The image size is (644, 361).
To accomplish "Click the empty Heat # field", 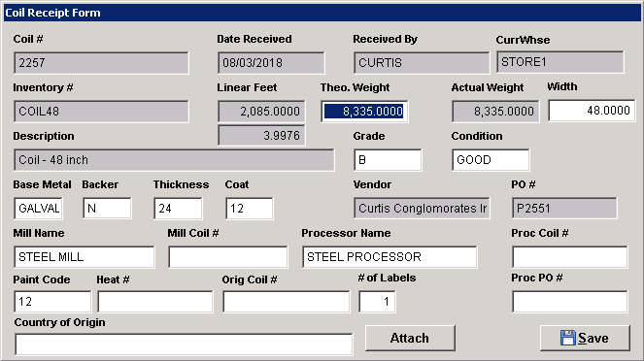I will [155, 302].
